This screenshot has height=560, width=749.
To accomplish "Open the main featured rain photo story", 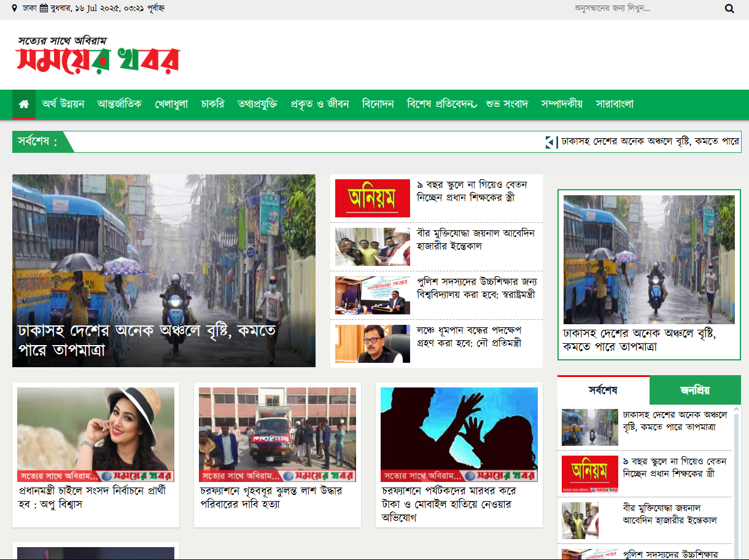I will (x=164, y=246).
